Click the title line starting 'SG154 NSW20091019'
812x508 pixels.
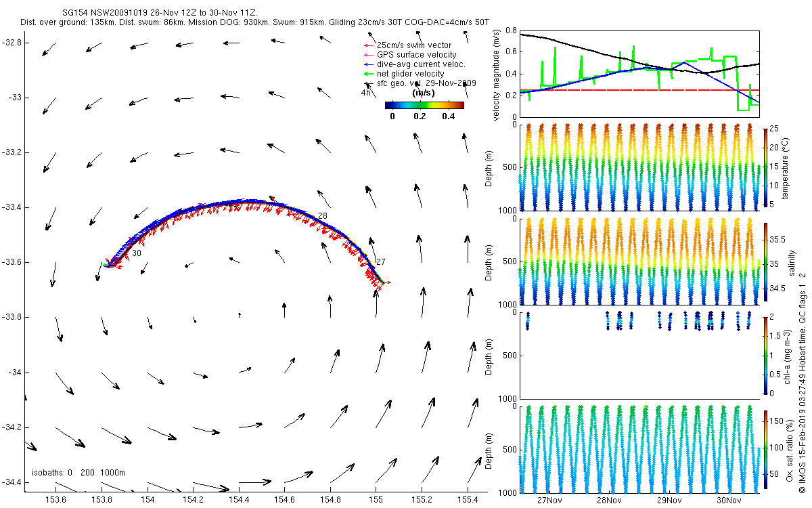tap(159, 13)
